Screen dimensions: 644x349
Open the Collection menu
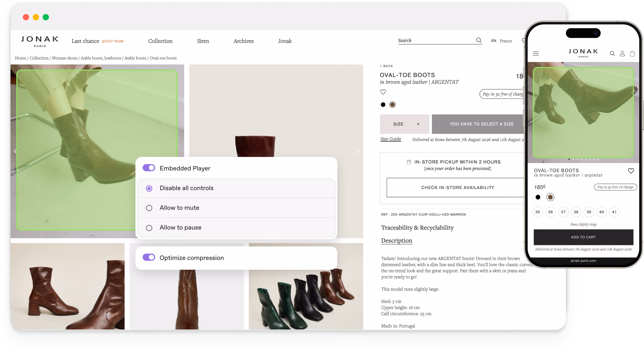point(160,41)
